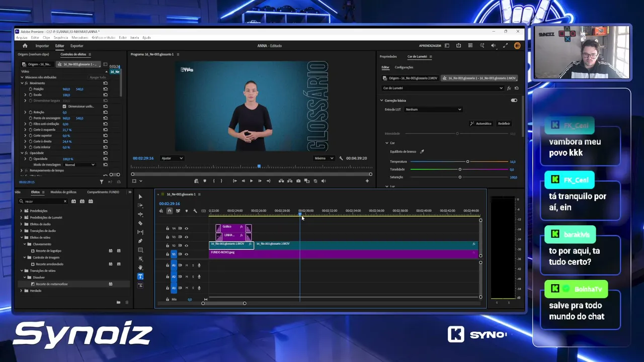This screenshot has width=644, height=362.
Task: Open the Quick Export share icon
Action: click(x=458, y=46)
